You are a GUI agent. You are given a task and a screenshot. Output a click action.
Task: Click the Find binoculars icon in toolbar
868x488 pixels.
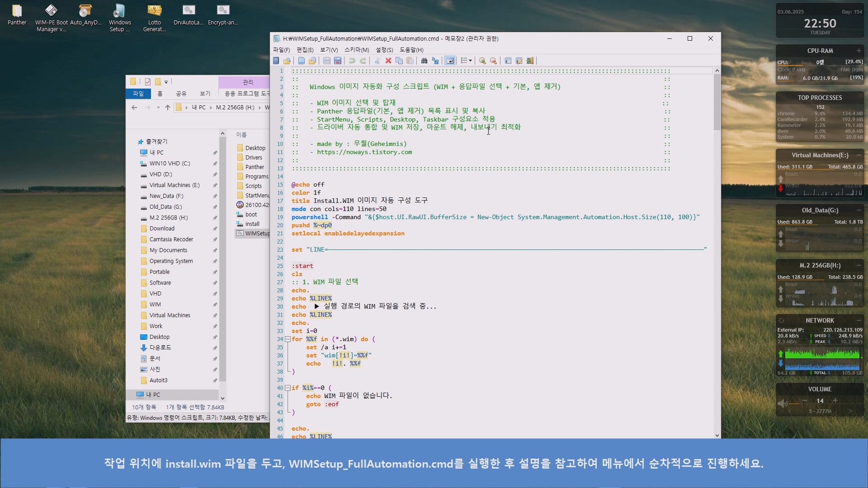coord(424,61)
